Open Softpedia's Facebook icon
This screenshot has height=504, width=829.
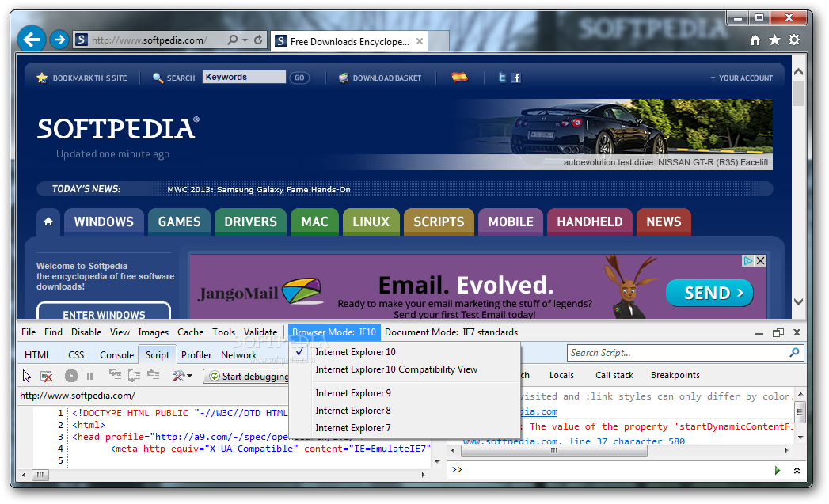516,78
